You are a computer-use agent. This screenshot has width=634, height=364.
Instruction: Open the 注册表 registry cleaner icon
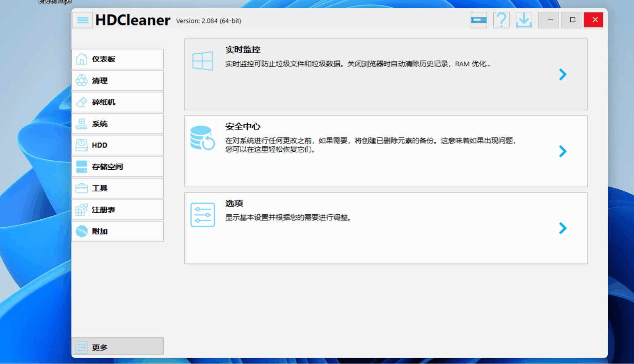(82, 209)
